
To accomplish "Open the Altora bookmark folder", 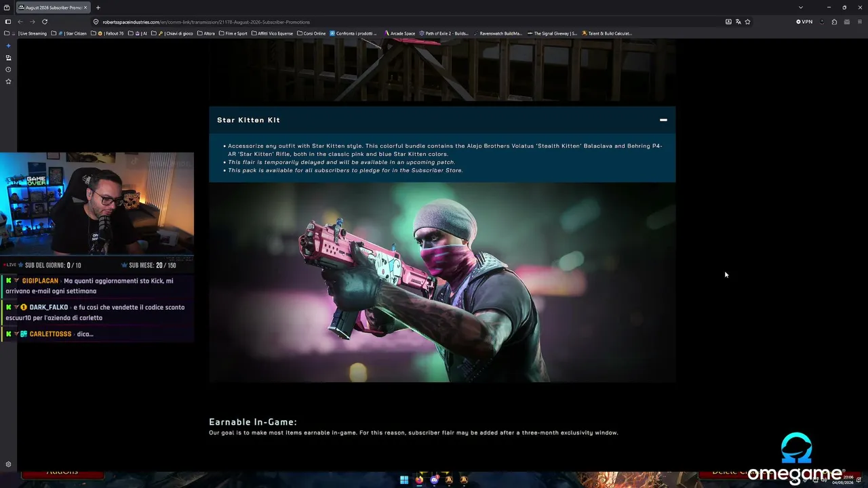I will click(x=205, y=33).
